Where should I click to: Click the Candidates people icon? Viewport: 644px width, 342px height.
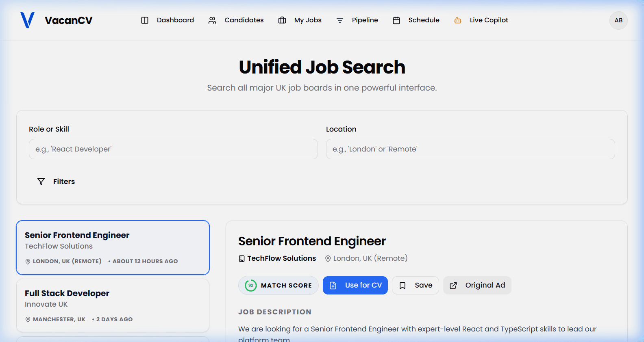pos(212,20)
